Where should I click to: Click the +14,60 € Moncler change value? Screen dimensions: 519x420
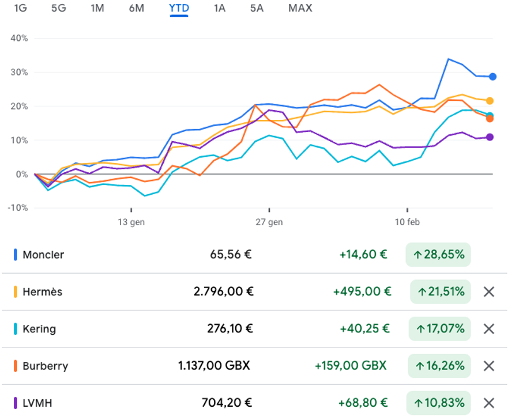[x=363, y=254]
